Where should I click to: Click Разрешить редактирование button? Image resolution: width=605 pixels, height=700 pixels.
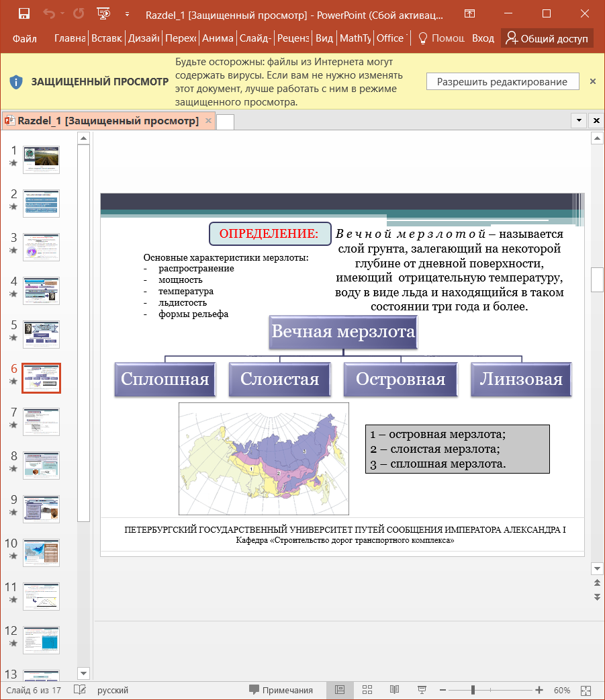[502, 82]
